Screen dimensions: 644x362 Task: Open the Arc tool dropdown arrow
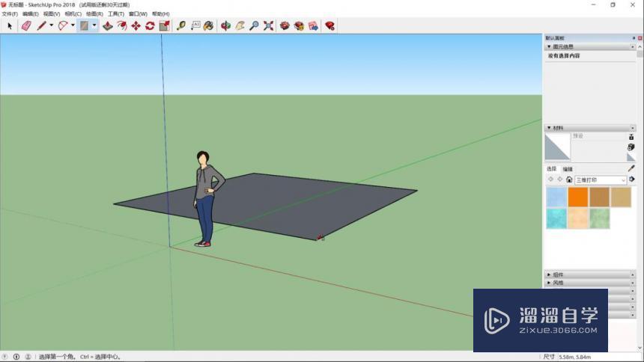pos(73,25)
